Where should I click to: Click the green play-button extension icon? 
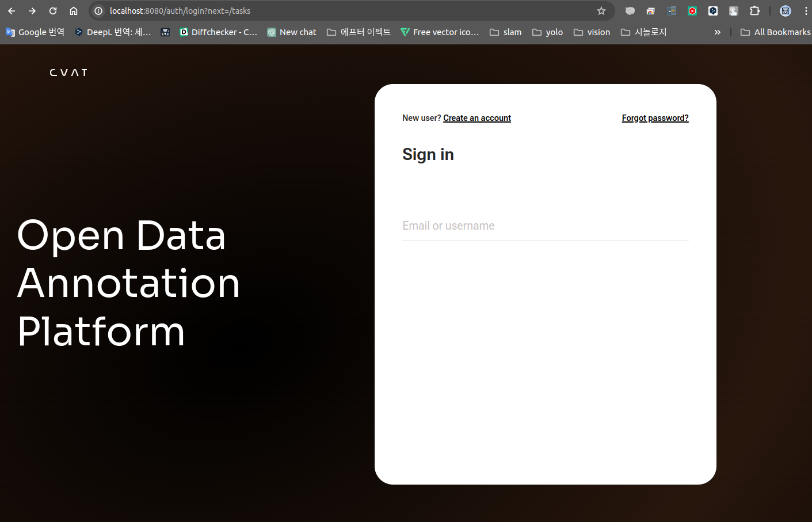coord(692,11)
